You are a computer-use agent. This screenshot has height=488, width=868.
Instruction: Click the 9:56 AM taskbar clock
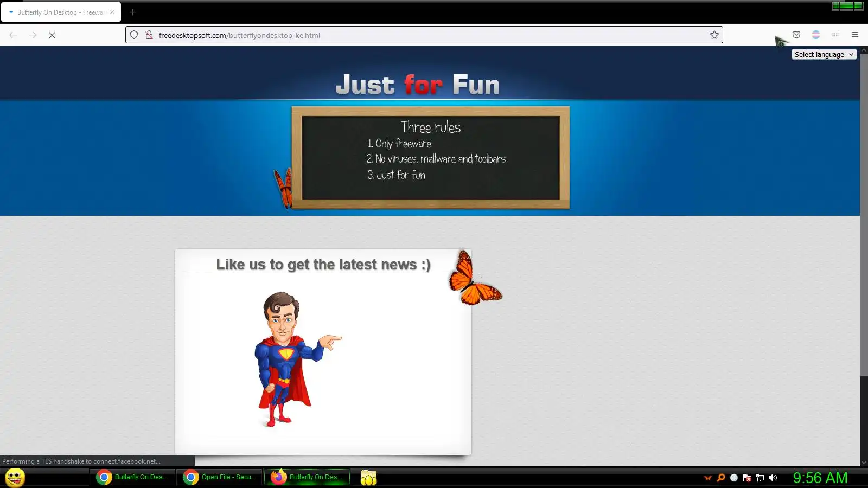[x=820, y=478]
